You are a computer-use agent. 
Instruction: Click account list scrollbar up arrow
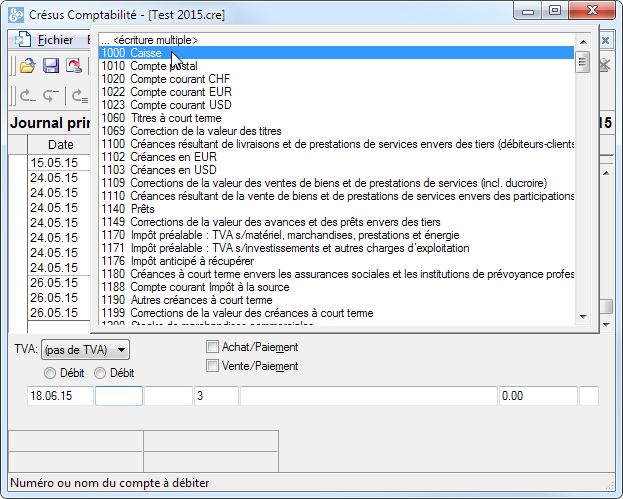point(583,42)
